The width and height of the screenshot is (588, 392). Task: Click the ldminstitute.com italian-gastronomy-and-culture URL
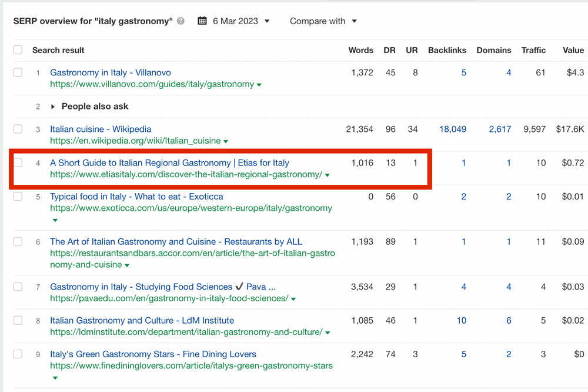(x=186, y=332)
